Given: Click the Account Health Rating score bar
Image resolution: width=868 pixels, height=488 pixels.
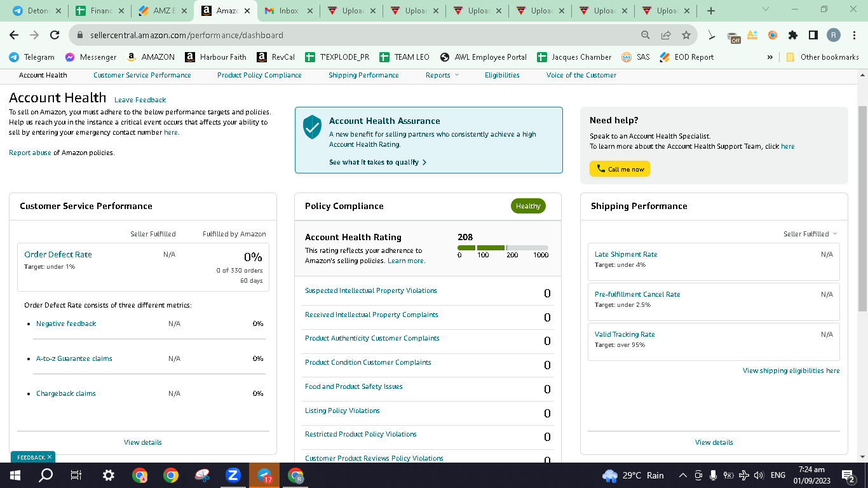Looking at the screenshot, I should [503, 248].
